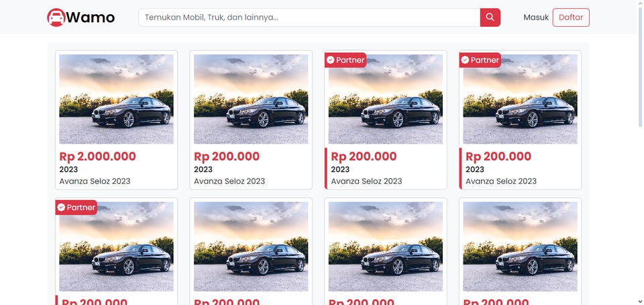Screen dimensions: 644x305
Task: Open second listing's car photo
Action: click(251, 99)
